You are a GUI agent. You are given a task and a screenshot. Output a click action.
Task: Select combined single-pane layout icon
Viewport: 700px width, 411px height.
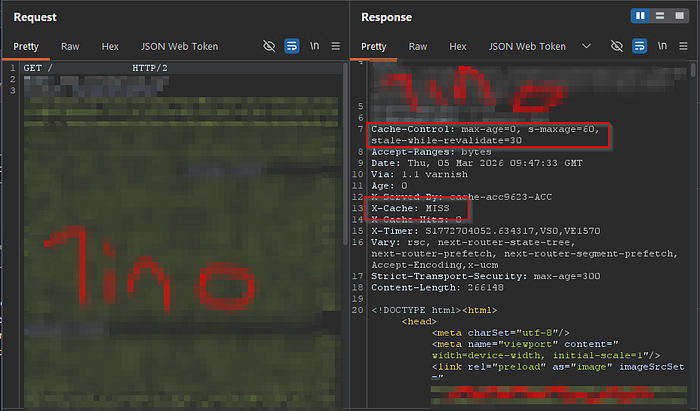(679, 16)
